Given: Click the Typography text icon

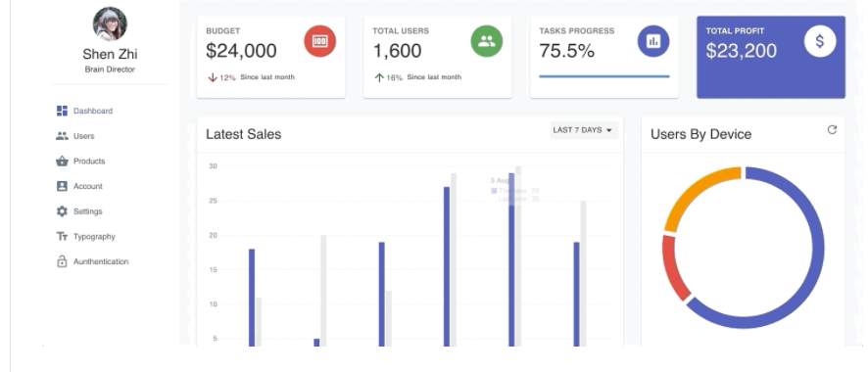Looking at the screenshot, I should pyautogui.click(x=62, y=237).
